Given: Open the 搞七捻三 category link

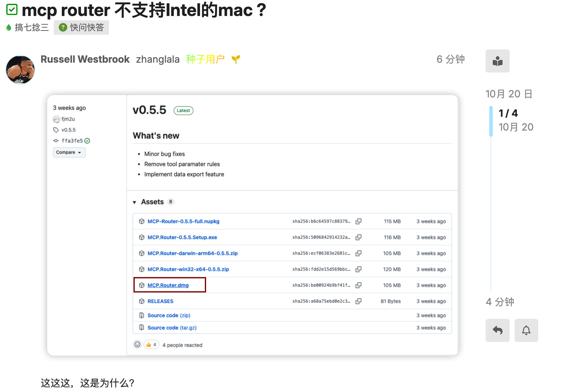Looking at the screenshot, I should point(27,28).
